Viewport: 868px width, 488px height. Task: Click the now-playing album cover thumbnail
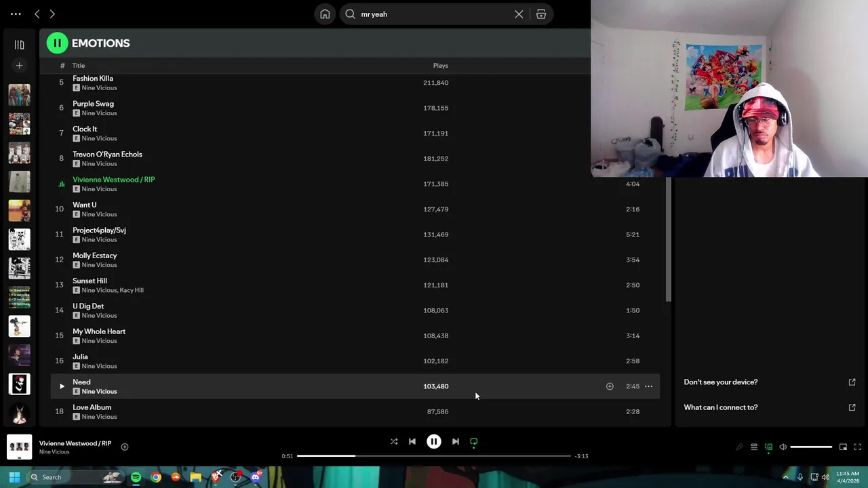click(x=19, y=447)
